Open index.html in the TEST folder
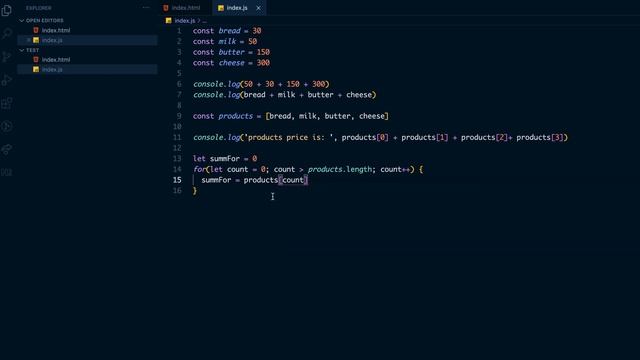Viewport: 640px width, 360px height. [56, 60]
